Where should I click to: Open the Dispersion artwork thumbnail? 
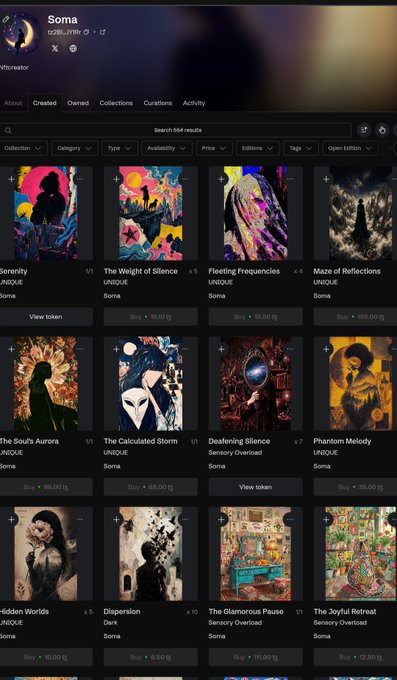[x=151, y=554]
